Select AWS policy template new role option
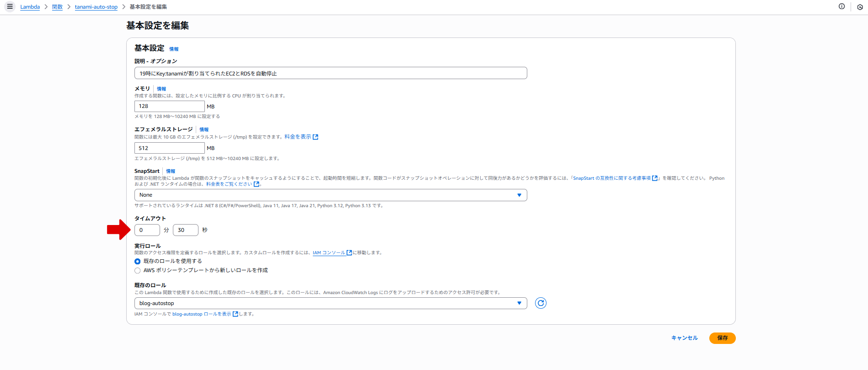Screen dimensions: 868x370 (138, 271)
